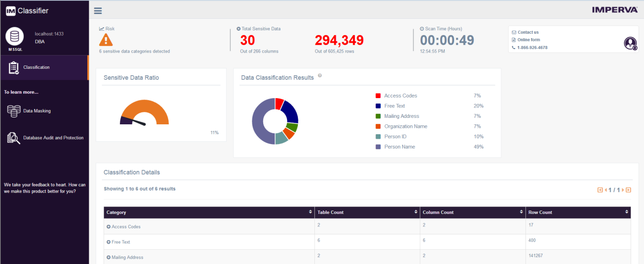This screenshot has width=644, height=264.
Task: Click the "Showing 1 to 6" results text
Action: click(x=139, y=189)
